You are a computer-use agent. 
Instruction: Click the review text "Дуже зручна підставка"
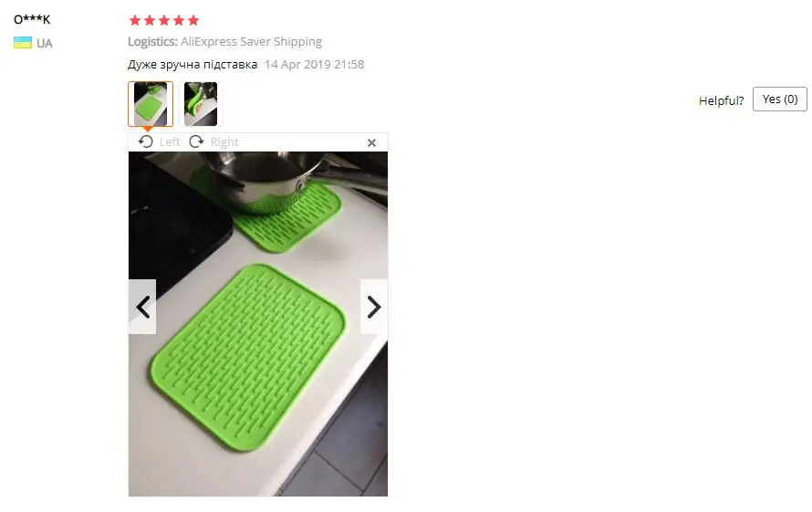pyautogui.click(x=193, y=64)
